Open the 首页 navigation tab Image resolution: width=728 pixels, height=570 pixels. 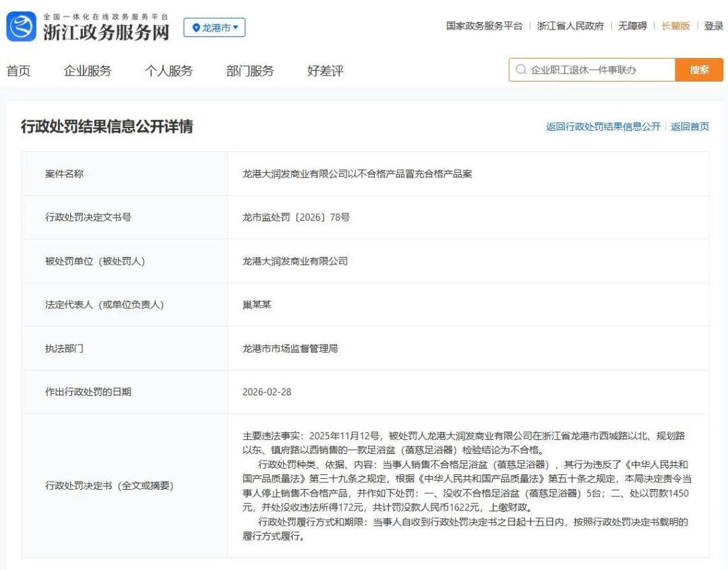[x=19, y=71]
